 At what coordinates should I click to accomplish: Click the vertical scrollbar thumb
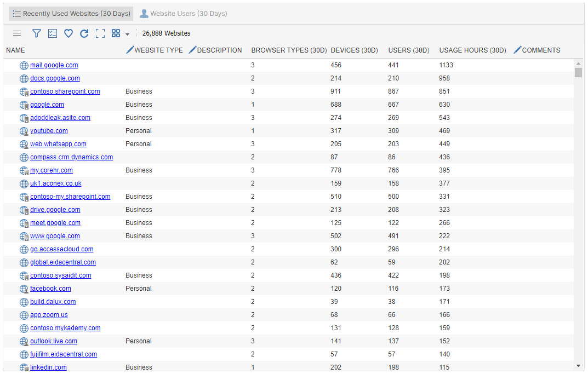578,72
